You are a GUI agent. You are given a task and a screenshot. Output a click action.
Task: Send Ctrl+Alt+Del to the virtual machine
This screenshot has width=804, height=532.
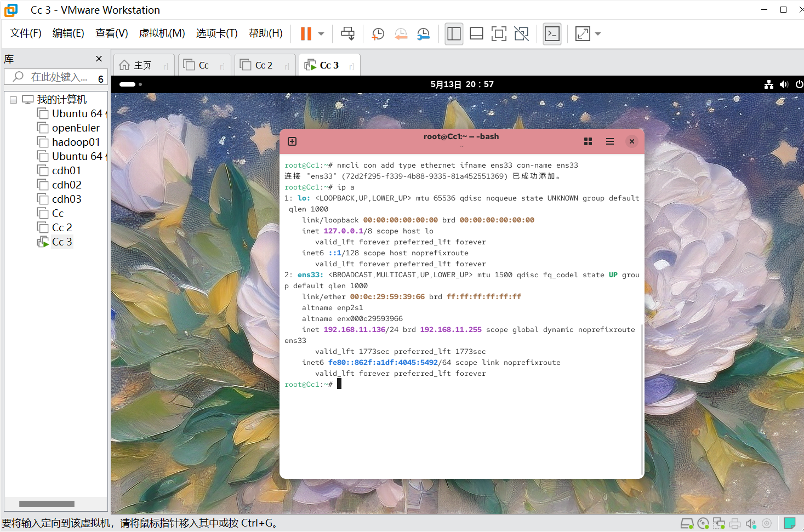coord(348,34)
